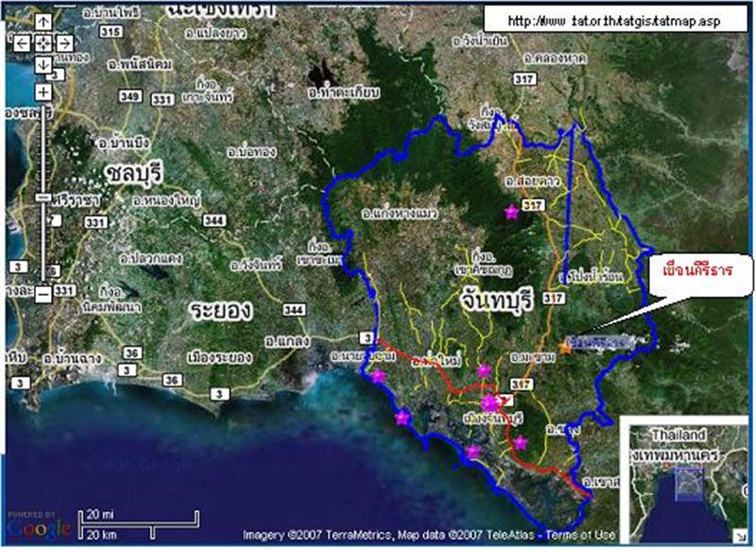
Task: Pan the map down with the south arrow
Action: tap(43, 64)
